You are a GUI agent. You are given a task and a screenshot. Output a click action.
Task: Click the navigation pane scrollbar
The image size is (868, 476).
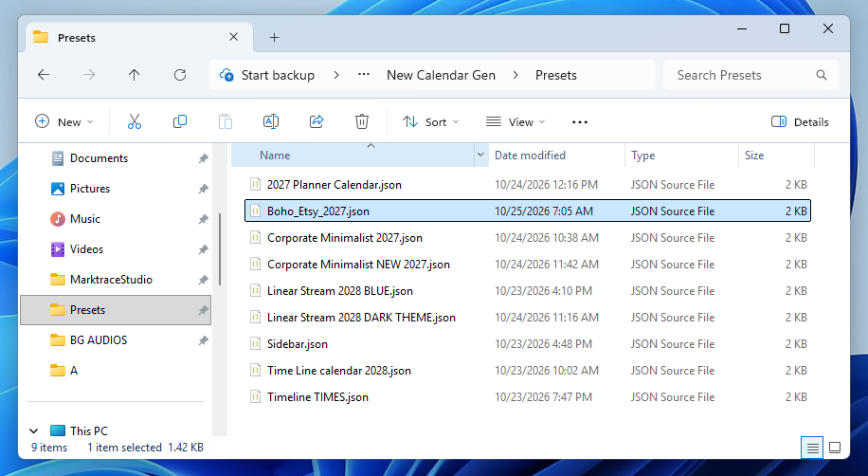point(220,249)
